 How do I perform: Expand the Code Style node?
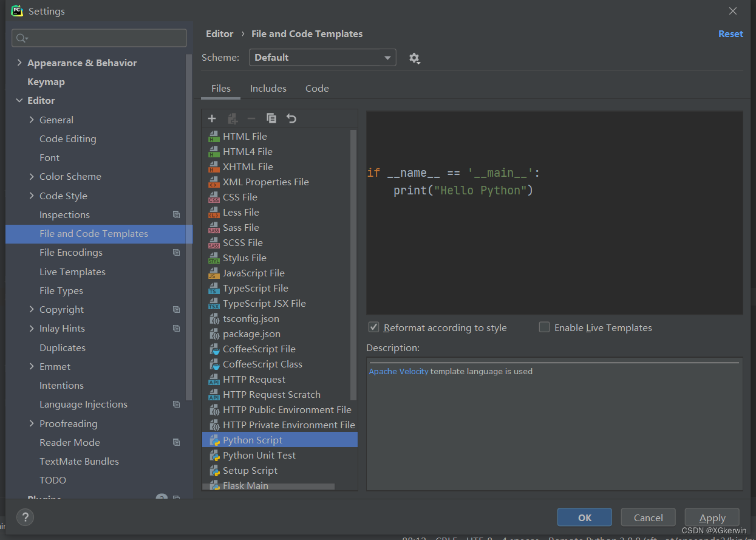[32, 196]
